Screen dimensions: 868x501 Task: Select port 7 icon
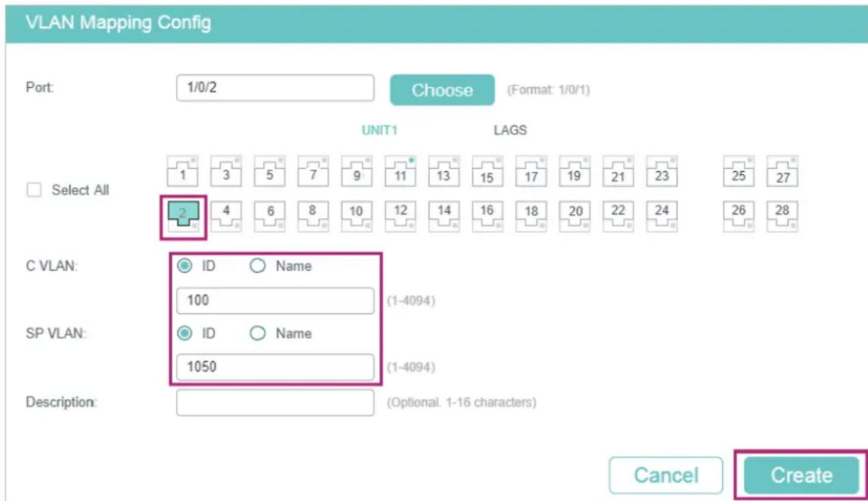[x=313, y=171]
